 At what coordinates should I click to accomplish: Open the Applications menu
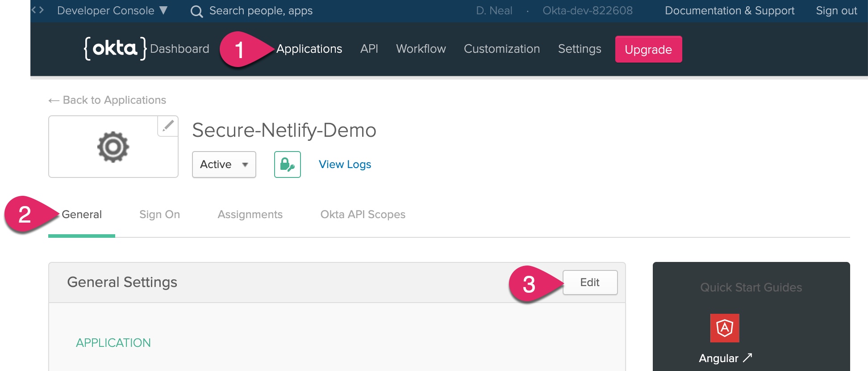coord(309,49)
